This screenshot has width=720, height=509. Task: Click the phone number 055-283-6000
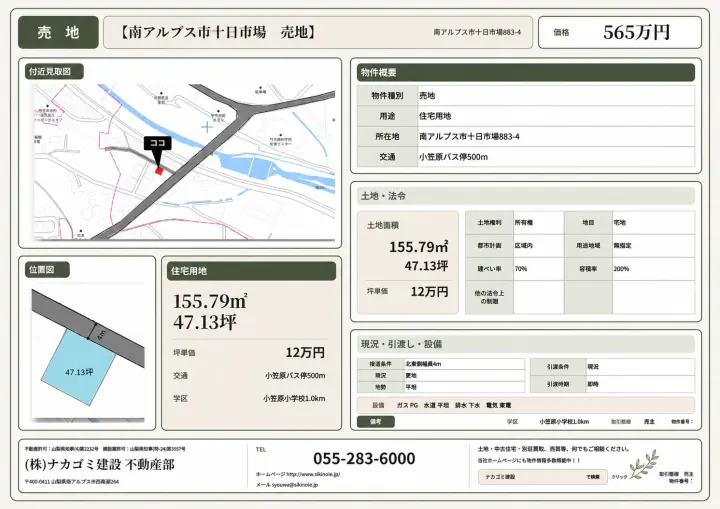tap(364, 458)
